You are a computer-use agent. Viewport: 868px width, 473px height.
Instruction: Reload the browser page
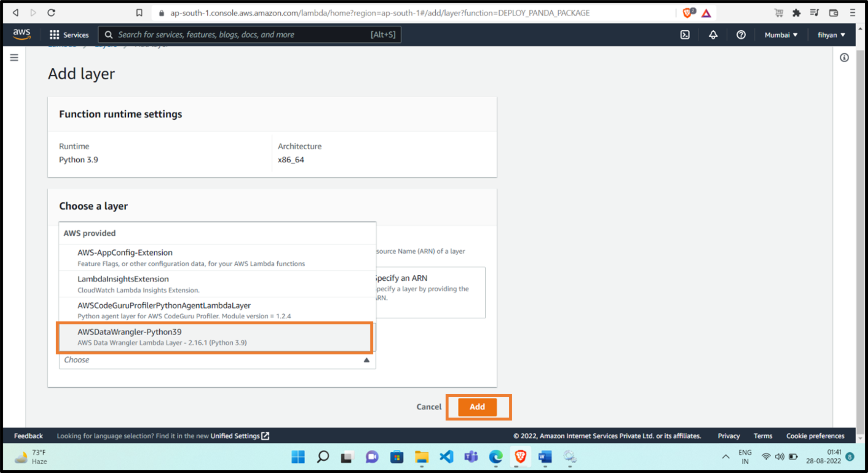[x=51, y=13]
